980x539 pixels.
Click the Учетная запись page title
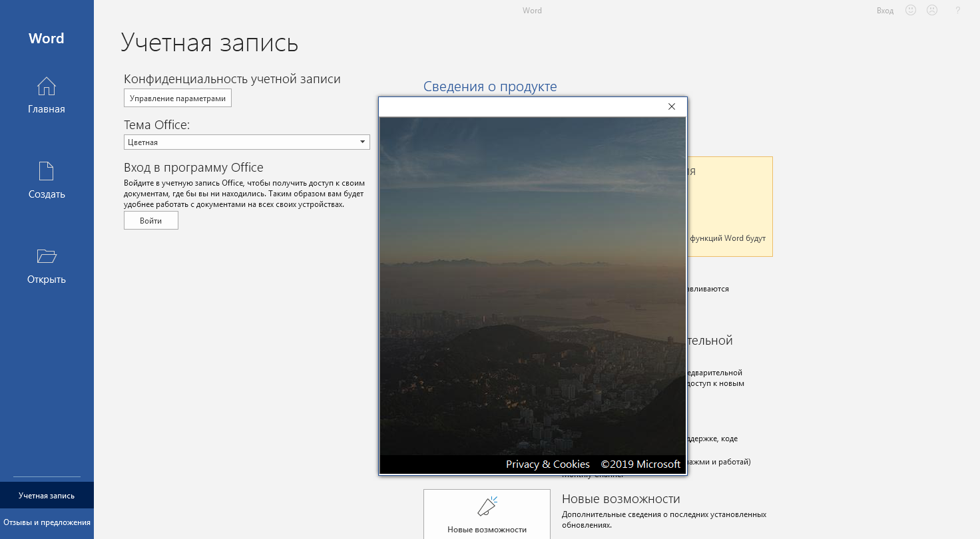[210, 43]
